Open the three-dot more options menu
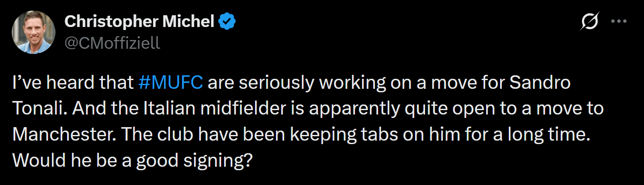 619,21
